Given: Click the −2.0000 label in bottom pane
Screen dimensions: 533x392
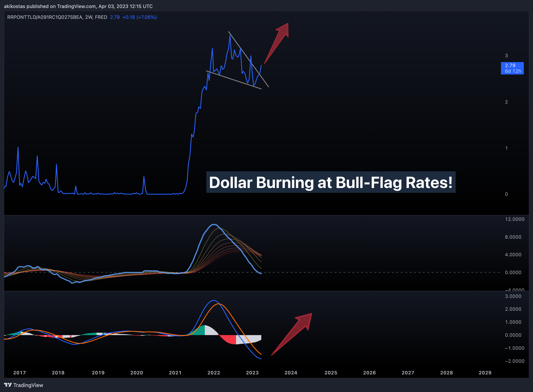Looking at the screenshot, I should [x=515, y=361].
